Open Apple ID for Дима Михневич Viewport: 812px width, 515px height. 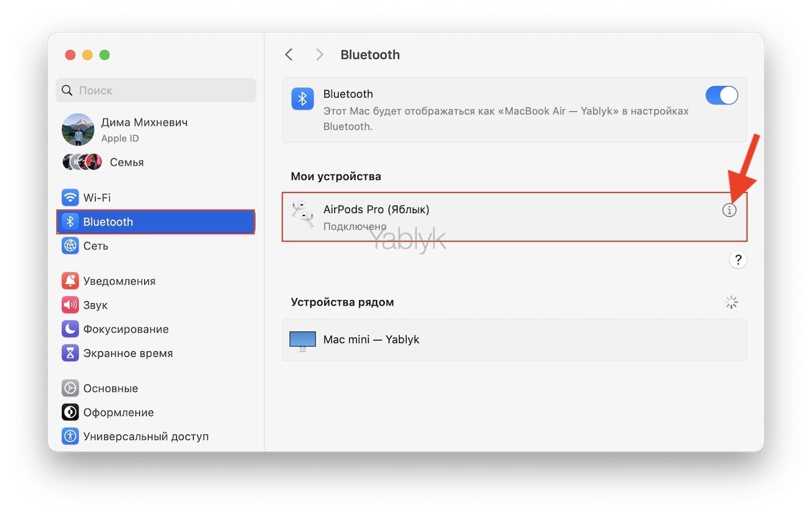click(144, 129)
